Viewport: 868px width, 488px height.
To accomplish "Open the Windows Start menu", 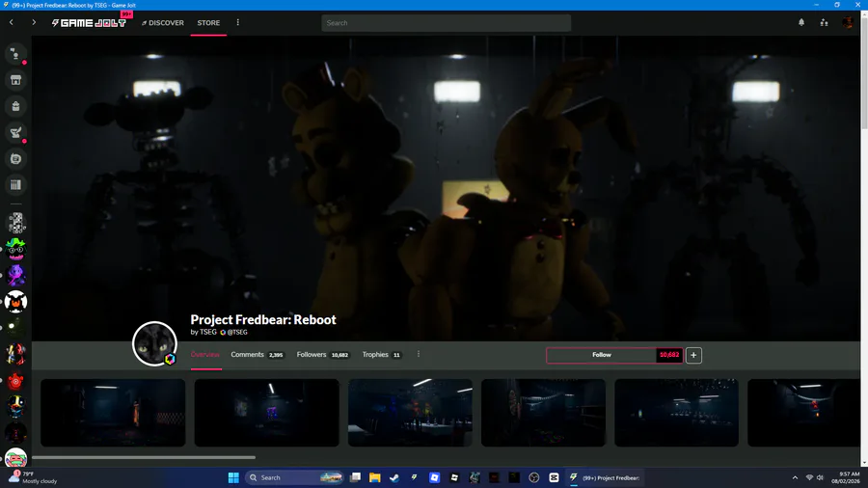I will pos(233,477).
